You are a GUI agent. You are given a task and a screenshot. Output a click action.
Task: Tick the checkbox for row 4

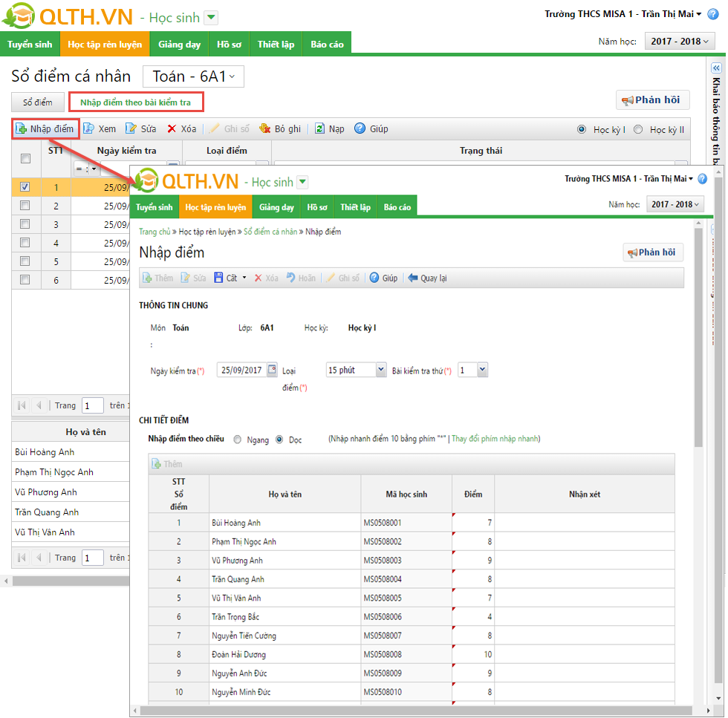tap(25, 242)
